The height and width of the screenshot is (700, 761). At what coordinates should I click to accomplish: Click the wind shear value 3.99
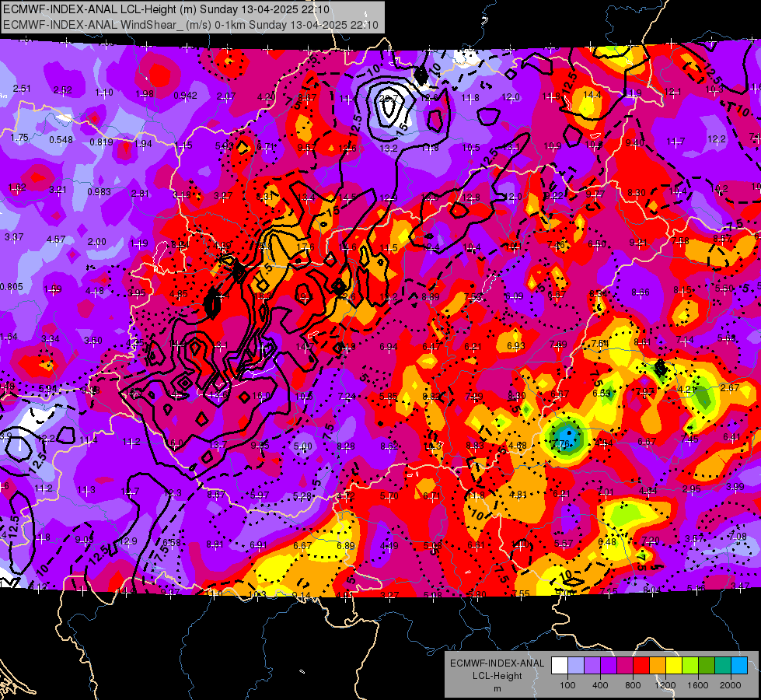coord(735,487)
